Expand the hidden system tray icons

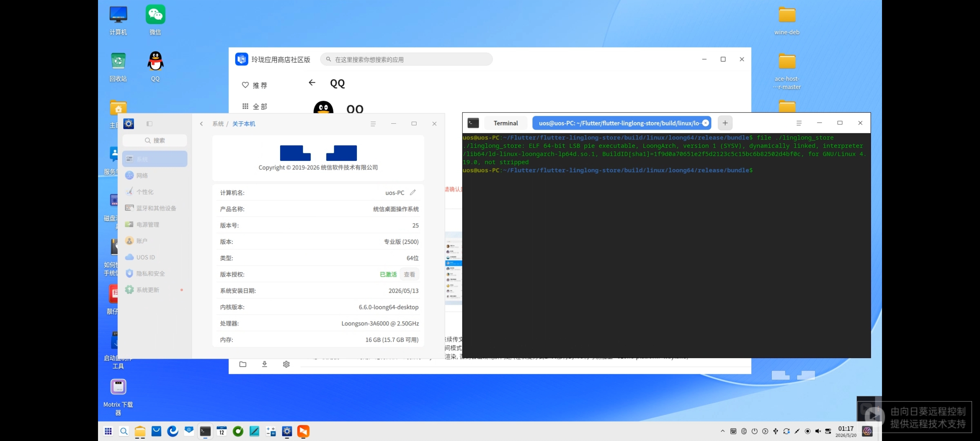tap(723, 431)
